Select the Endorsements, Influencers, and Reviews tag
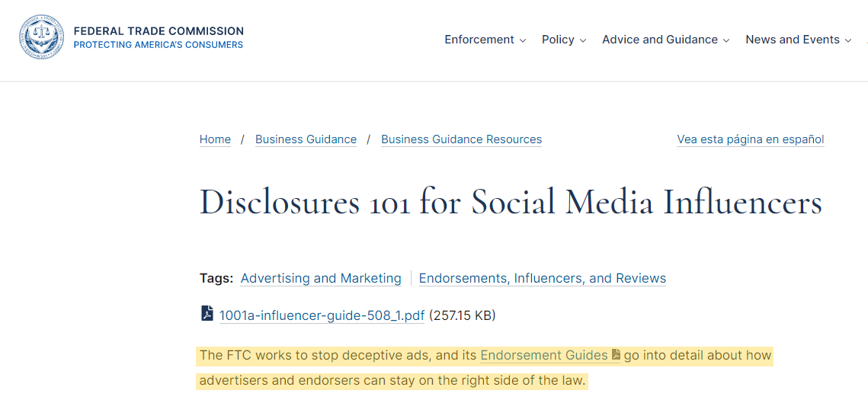This screenshot has height=403, width=868. point(542,278)
